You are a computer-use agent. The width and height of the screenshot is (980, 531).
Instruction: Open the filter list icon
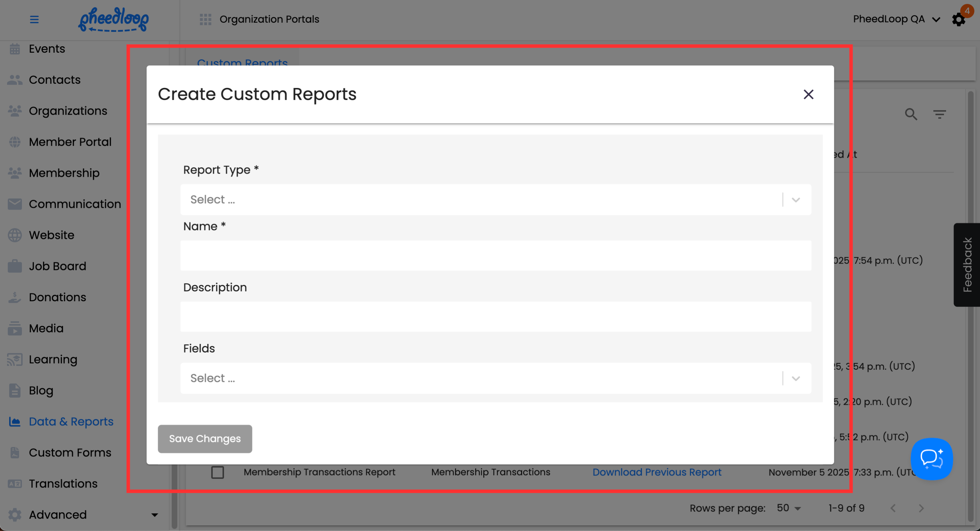[939, 114]
